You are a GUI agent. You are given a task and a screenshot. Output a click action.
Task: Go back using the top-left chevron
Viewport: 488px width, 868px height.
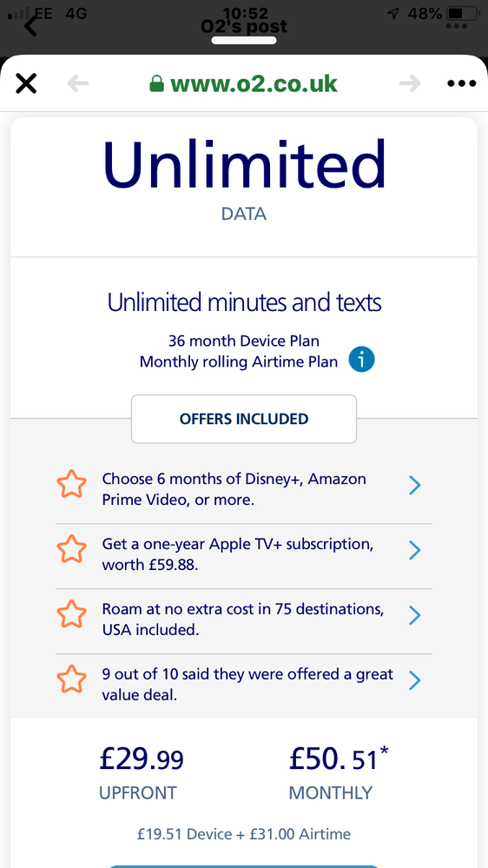pos(31,25)
